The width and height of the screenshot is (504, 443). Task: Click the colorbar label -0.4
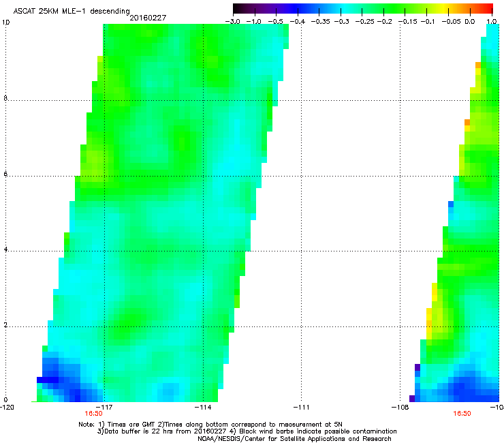pyautogui.click(x=298, y=22)
